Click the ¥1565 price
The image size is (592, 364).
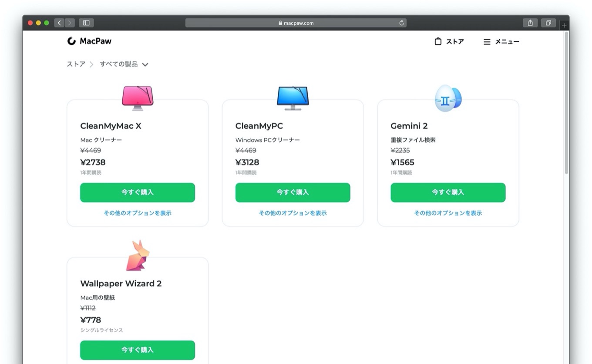[402, 162]
